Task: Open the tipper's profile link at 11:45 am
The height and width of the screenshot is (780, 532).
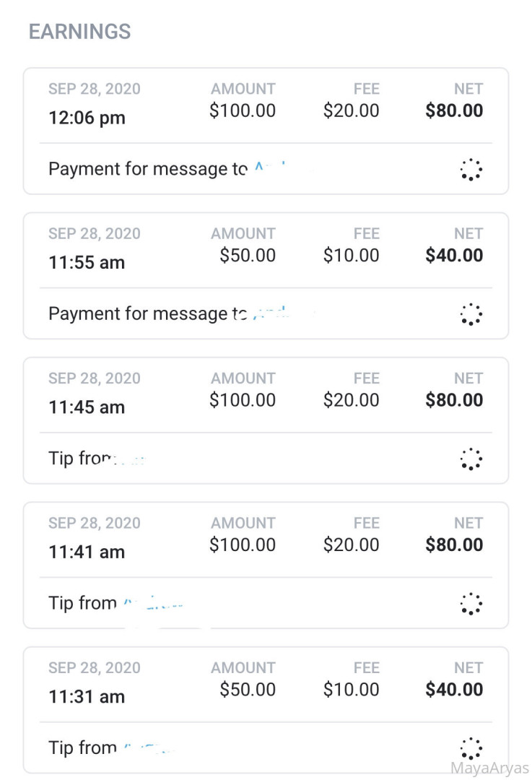Action: pyautogui.click(x=131, y=459)
